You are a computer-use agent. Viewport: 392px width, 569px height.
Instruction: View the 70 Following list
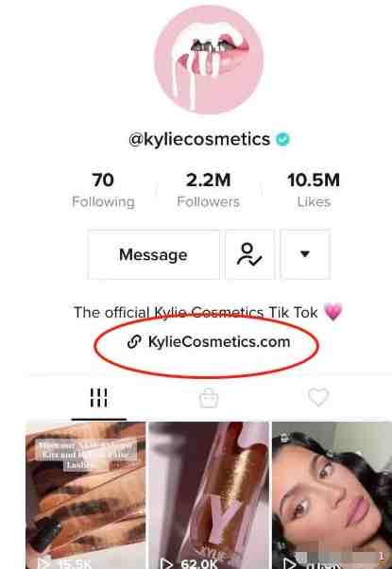(x=103, y=190)
